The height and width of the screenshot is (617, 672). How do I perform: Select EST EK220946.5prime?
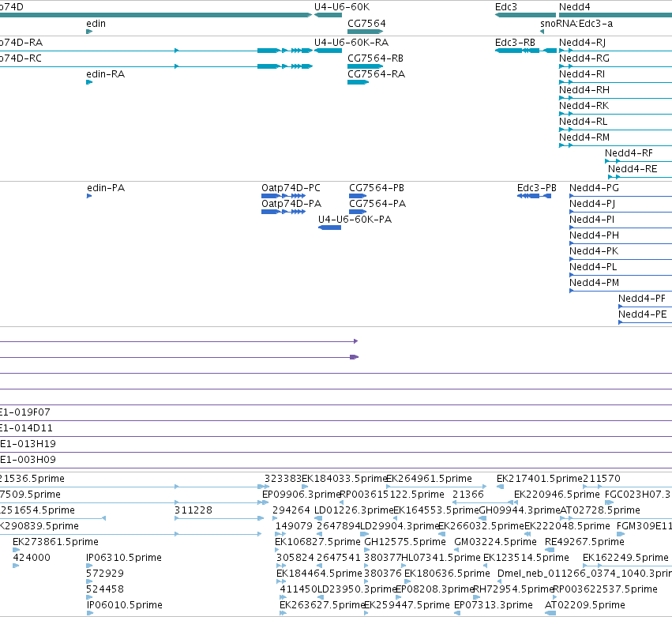557,495
